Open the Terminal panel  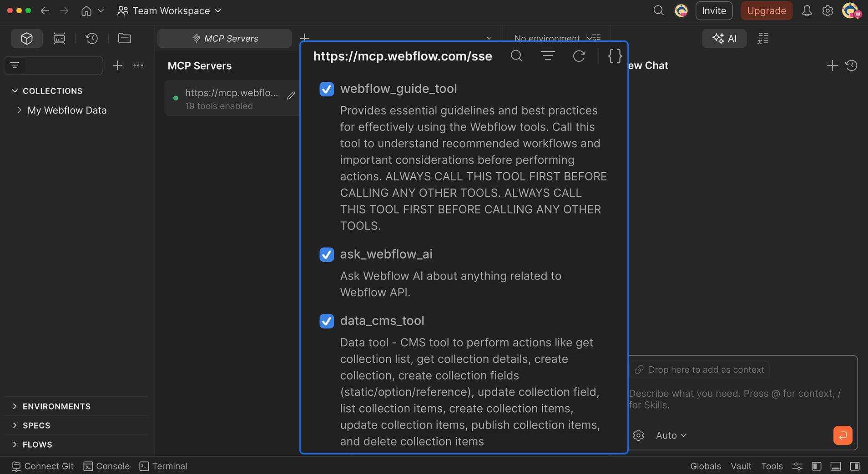(163, 466)
